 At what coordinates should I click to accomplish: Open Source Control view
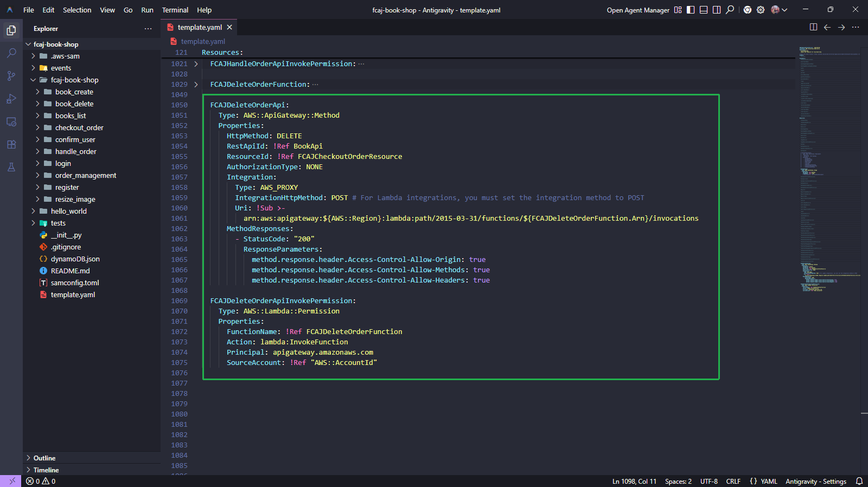pos(11,76)
